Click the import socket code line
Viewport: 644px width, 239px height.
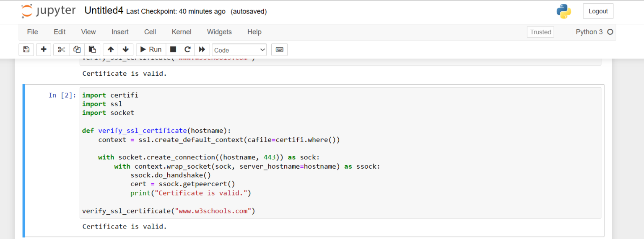pos(108,113)
